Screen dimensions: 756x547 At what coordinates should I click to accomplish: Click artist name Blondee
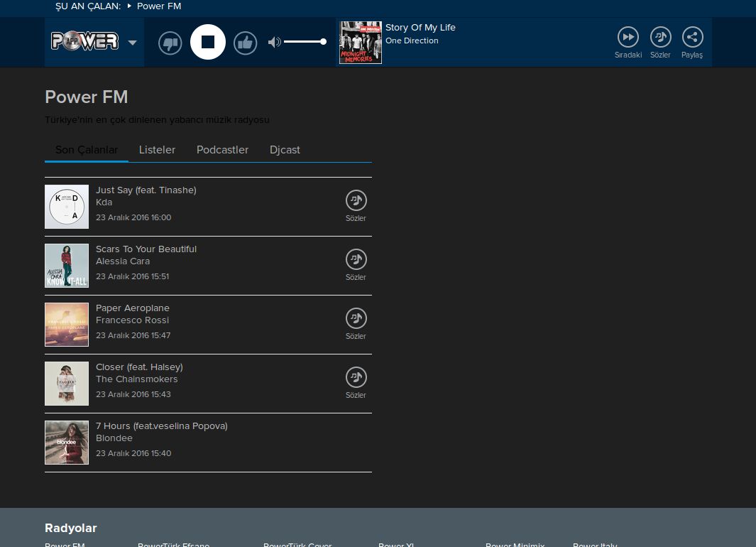tap(114, 438)
